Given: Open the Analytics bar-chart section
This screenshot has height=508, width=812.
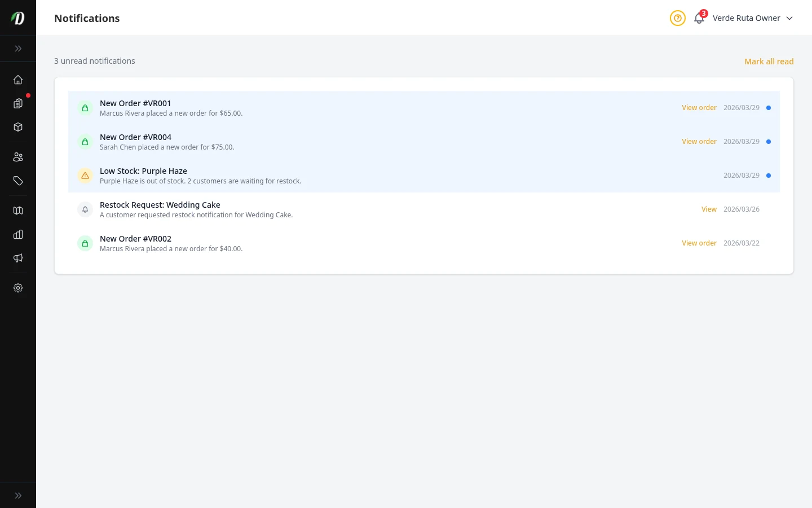Looking at the screenshot, I should 18,234.
